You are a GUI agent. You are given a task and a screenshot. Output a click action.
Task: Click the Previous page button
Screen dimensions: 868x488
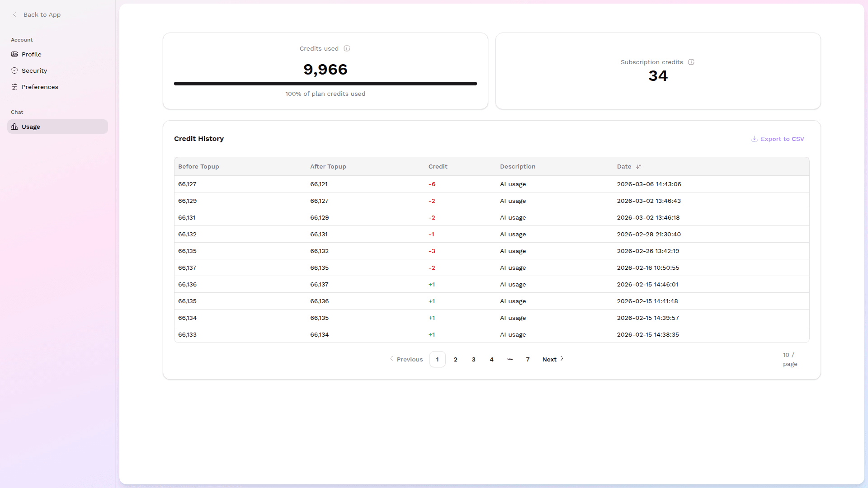pos(406,359)
